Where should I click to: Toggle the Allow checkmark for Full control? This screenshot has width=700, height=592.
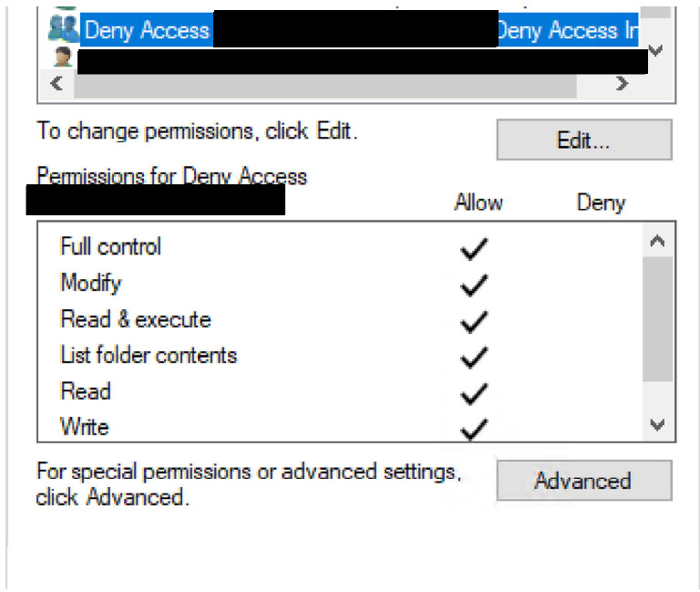(474, 248)
